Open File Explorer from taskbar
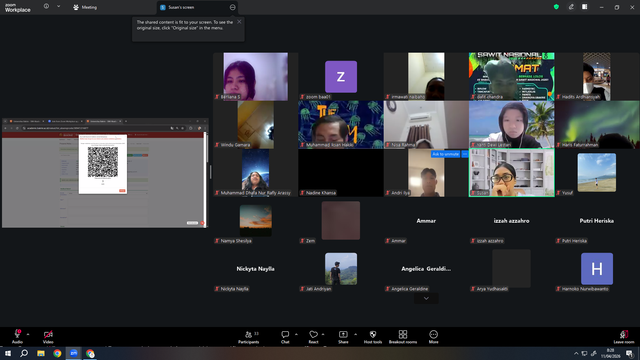The width and height of the screenshot is (640, 360). 41,353
